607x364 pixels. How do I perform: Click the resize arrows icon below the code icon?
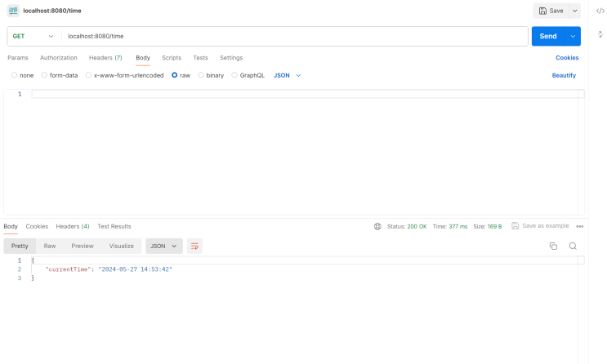[600, 34]
